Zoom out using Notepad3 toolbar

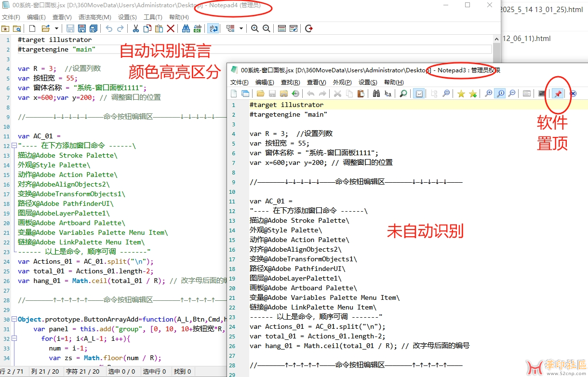pyautogui.click(x=512, y=94)
